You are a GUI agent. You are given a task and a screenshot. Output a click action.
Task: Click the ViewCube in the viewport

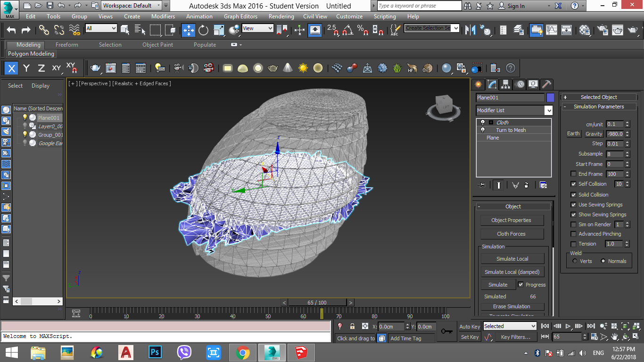click(443, 106)
